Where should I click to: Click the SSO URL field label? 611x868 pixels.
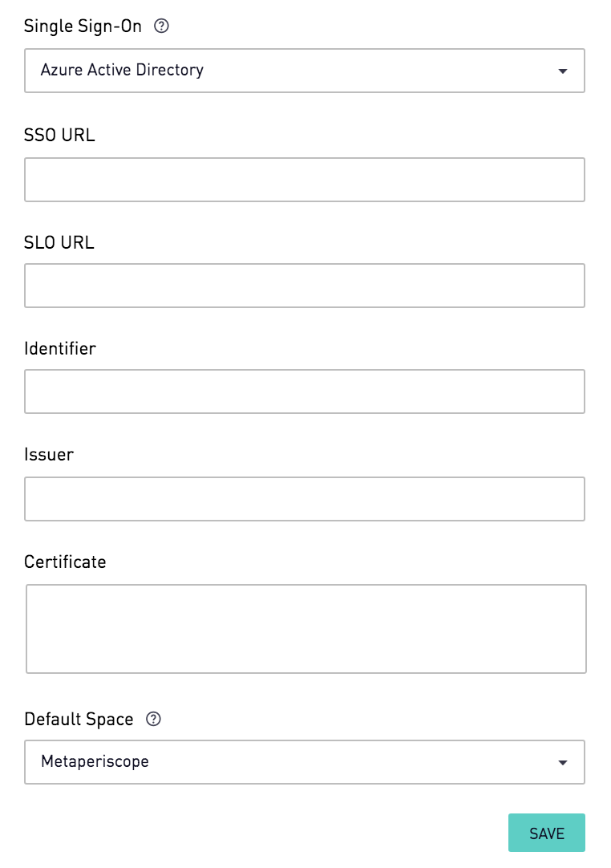pos(59,135)
